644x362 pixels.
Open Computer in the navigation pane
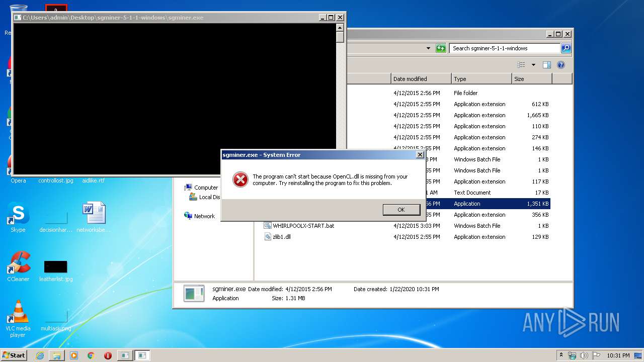point(201,188)
